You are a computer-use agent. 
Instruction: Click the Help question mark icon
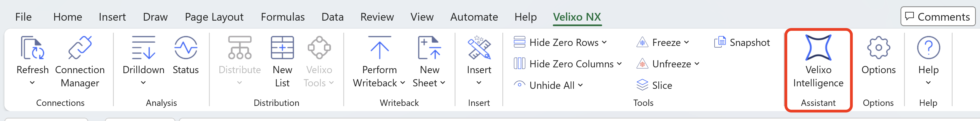pyautogui.click(x=928, y=48)
